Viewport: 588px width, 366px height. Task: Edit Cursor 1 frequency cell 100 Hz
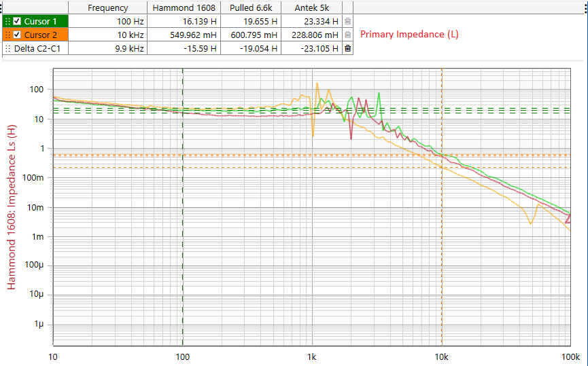tap(107, 21)
